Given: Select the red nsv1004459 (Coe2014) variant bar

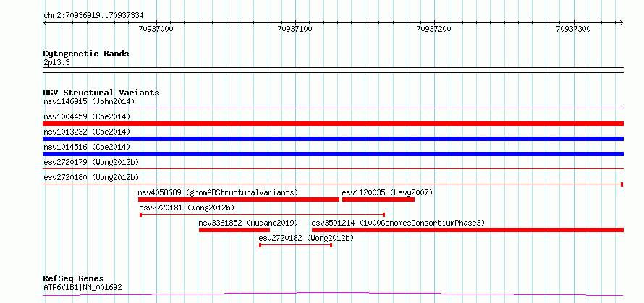Looking at the screenshot, I should point(333,124).
